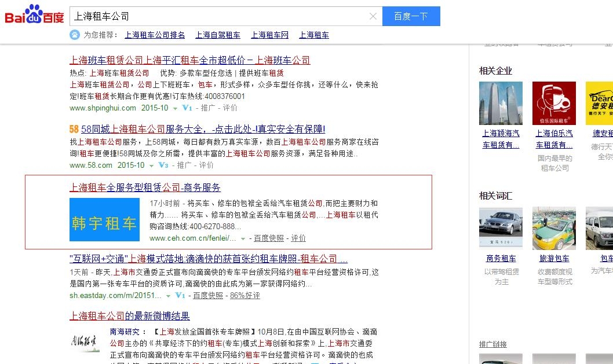Expand dropdown arrow next to sh.eastday.com URL
Screen dimensions: 613x364
(168, 296)
